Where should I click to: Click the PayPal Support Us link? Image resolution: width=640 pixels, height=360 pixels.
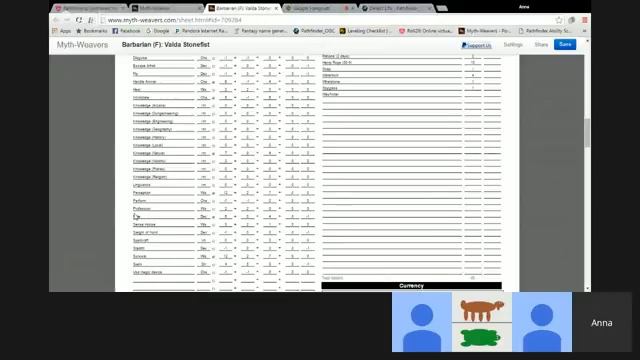coord(476,45)
